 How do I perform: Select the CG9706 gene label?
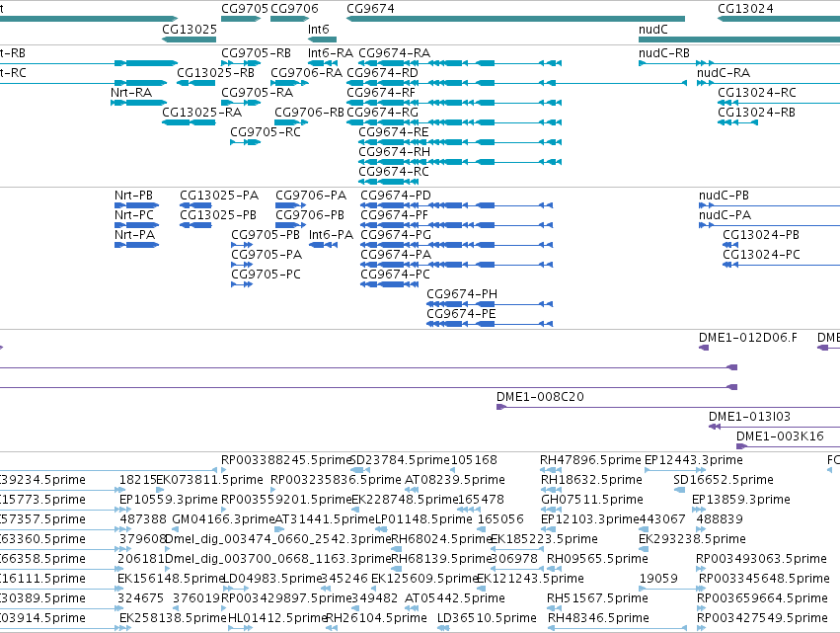pos(294,9)
